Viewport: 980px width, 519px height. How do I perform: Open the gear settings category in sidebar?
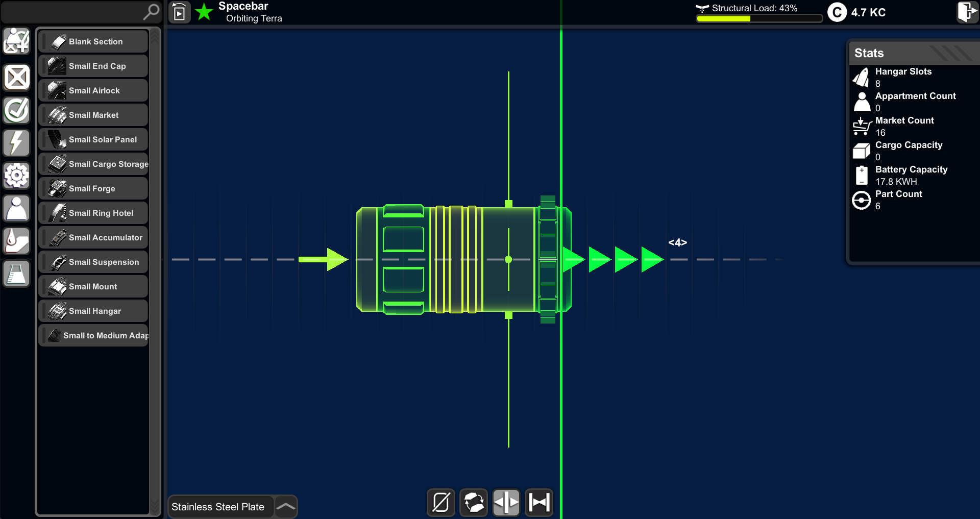17,176
